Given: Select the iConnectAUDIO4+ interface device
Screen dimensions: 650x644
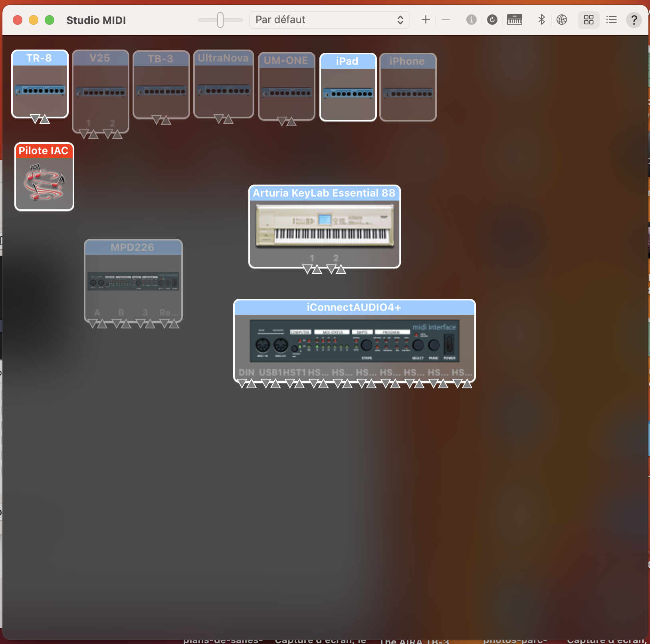Looking at the screenshot, I should coord(355,341).
